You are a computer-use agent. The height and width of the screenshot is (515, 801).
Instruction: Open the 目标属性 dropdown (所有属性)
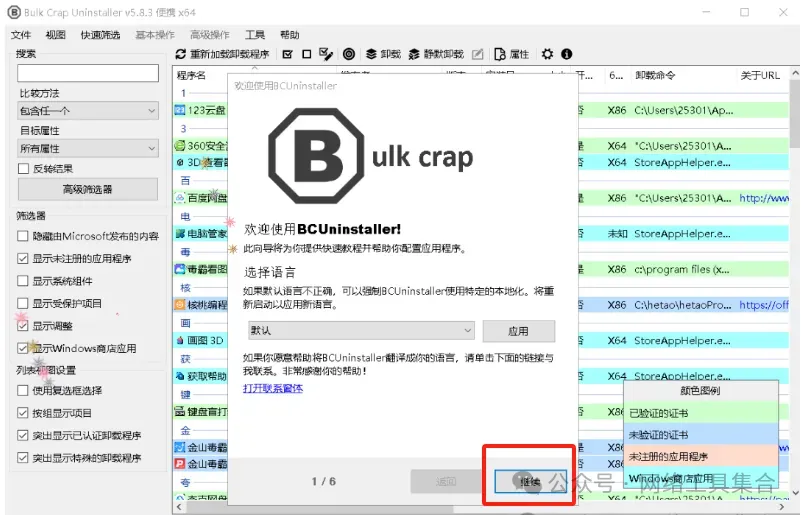pyautogui.click(x=88, y=149)
